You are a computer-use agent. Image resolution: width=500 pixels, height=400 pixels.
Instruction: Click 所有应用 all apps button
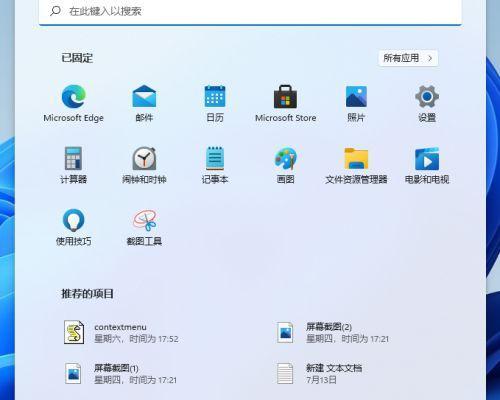click(x=408, y=58)
